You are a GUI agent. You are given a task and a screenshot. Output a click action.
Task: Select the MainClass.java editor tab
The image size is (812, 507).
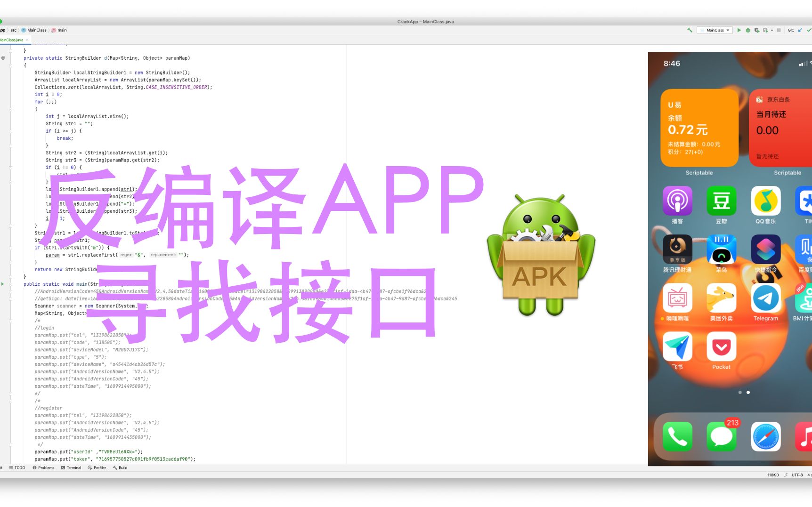pyautogui.click(x=12, y=40)
